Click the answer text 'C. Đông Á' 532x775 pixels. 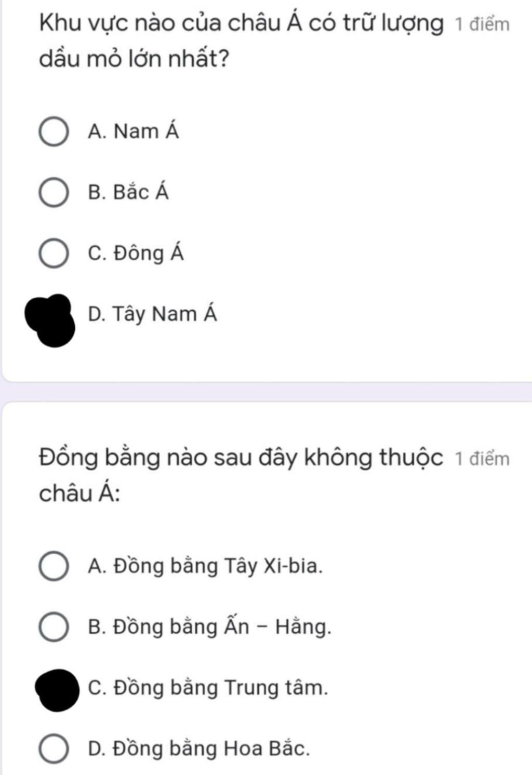point(136,252)
